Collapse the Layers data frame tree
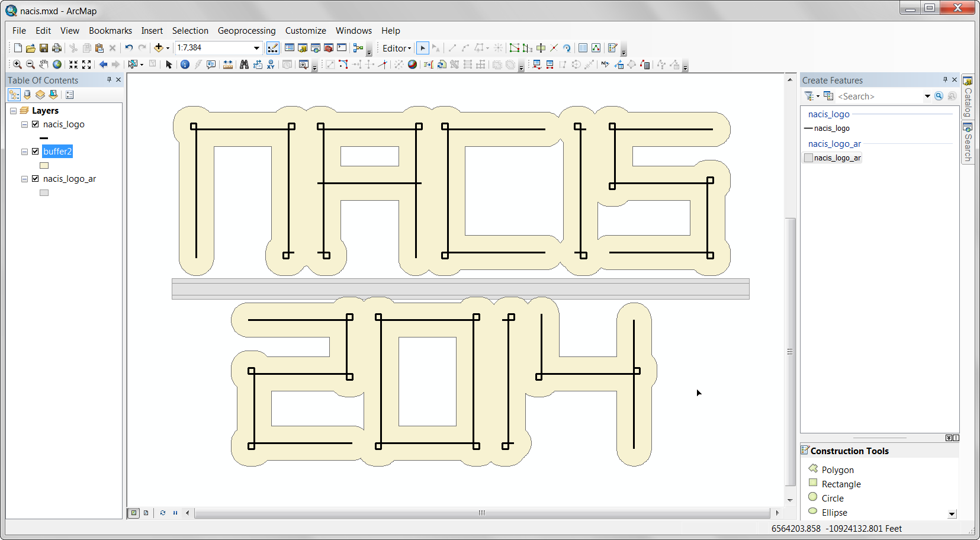Viewport: 980px width, 540px height. (x=13, y=111)
